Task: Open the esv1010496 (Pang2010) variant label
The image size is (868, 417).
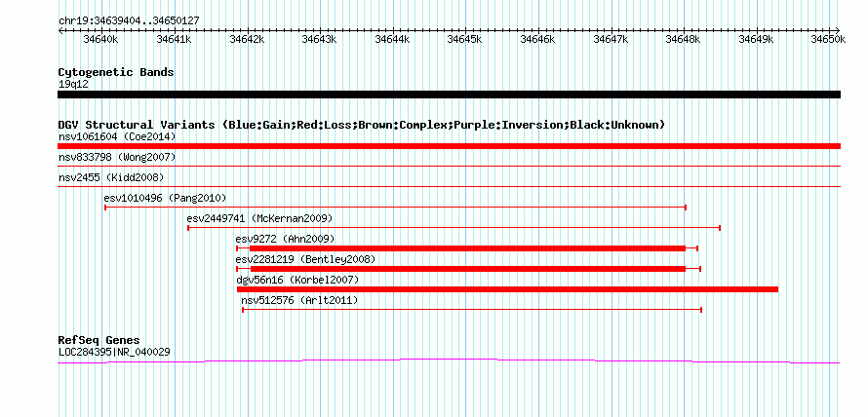Action: tap(165, 198)
